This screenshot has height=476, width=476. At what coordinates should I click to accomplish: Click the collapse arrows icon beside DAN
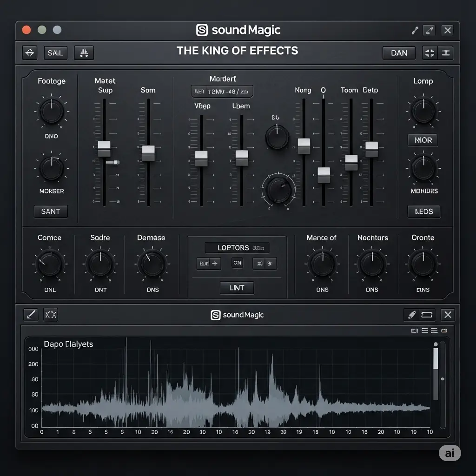pos(430,53)
